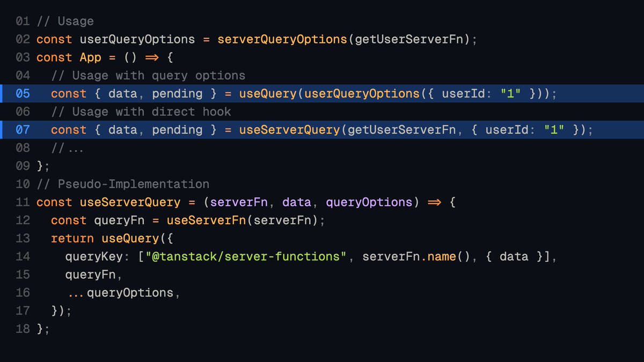Click 'userQueryOptions' call on line 05
644x362 pixels.
(362, 94)
